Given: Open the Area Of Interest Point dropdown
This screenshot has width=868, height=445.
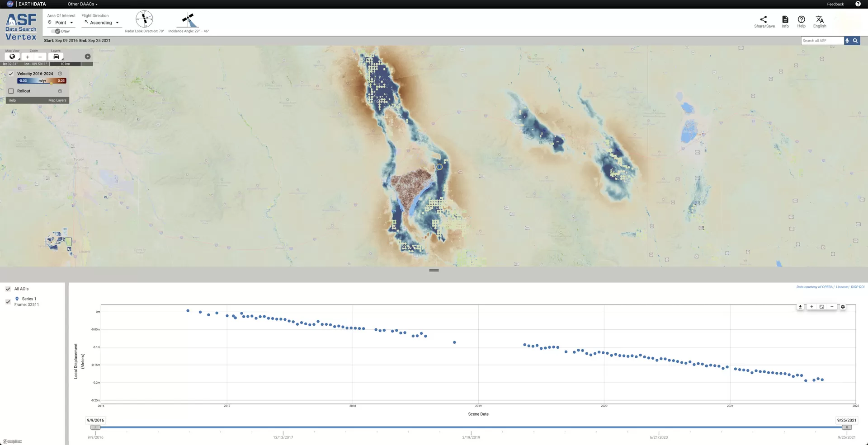Looking at the screenshot, I should (x=61, y=23).
